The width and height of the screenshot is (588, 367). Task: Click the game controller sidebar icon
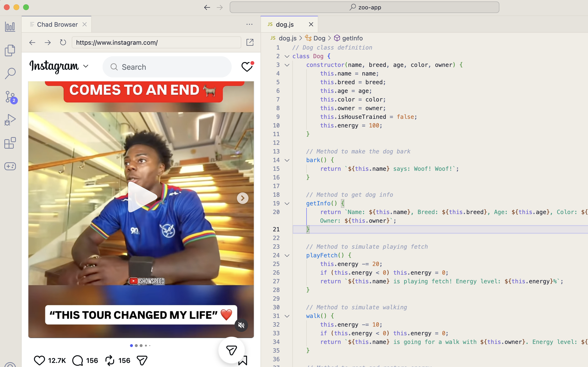coord(10,166)
